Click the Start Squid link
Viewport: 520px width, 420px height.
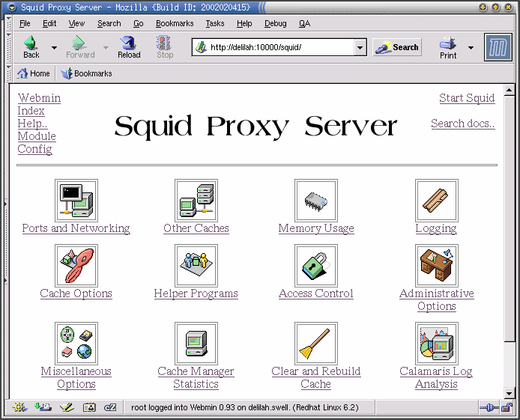(x=467, y=98)
